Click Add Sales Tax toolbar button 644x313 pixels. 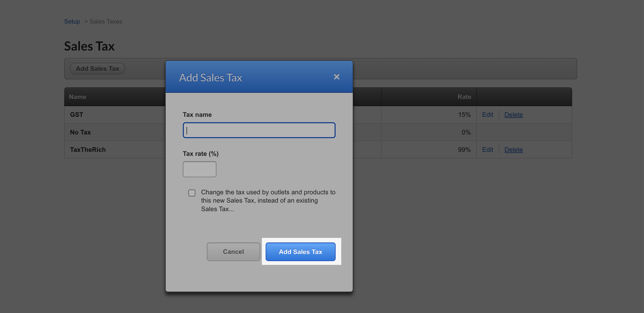point(97,69)
